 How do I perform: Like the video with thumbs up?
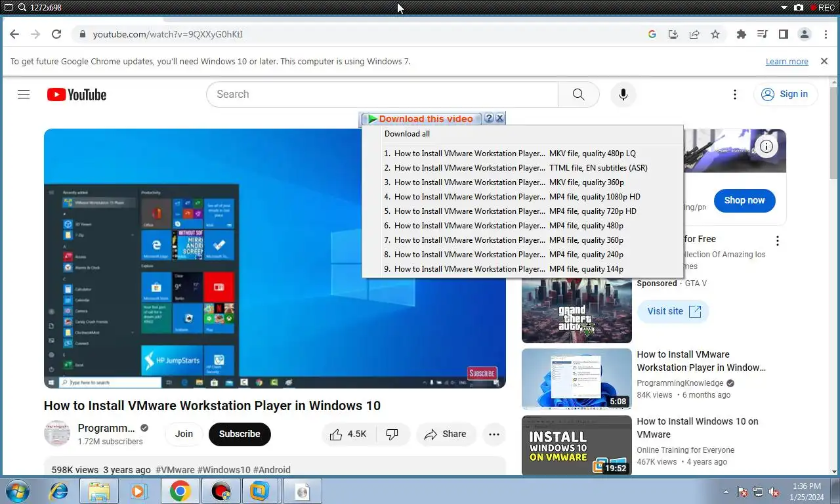coord(348,434)
